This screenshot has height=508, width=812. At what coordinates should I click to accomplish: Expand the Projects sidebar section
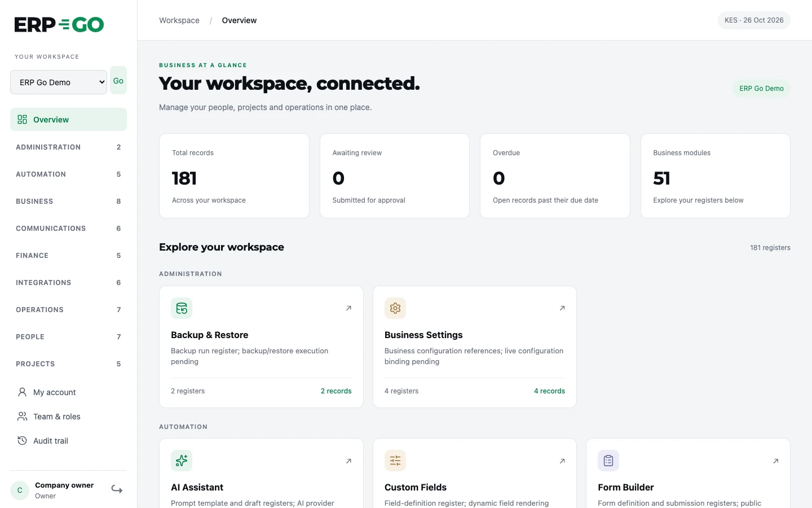(x=68, y=364)
